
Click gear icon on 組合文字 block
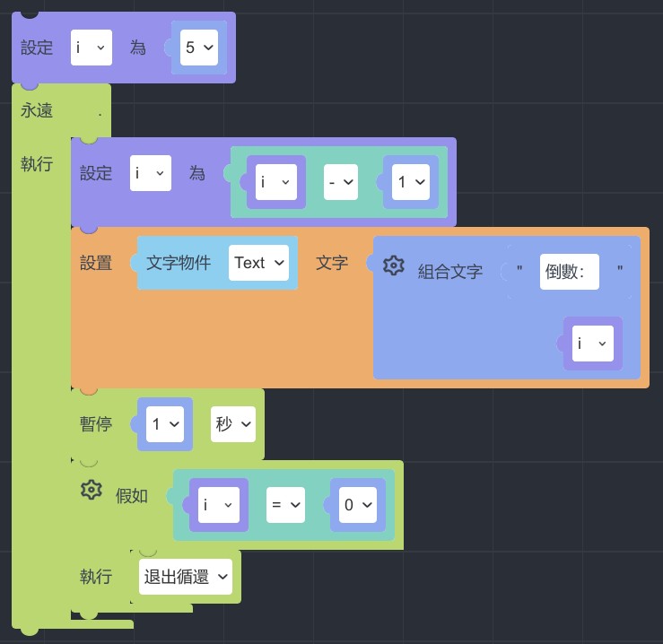[x=394, y=265]
